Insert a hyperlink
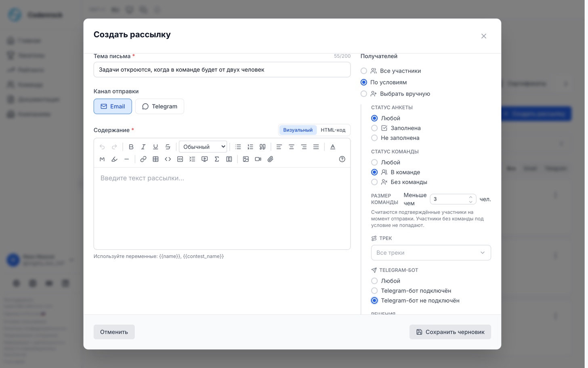 click(143, 159)
